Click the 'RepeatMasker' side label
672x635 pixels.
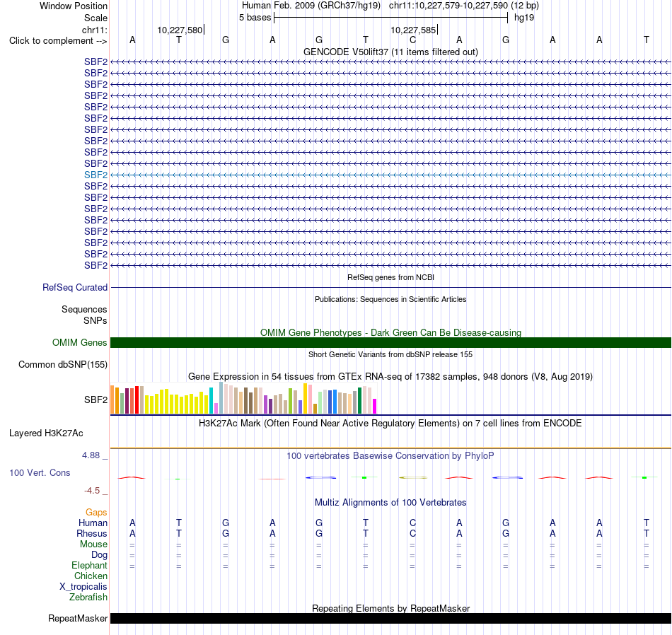coord(78,618)
